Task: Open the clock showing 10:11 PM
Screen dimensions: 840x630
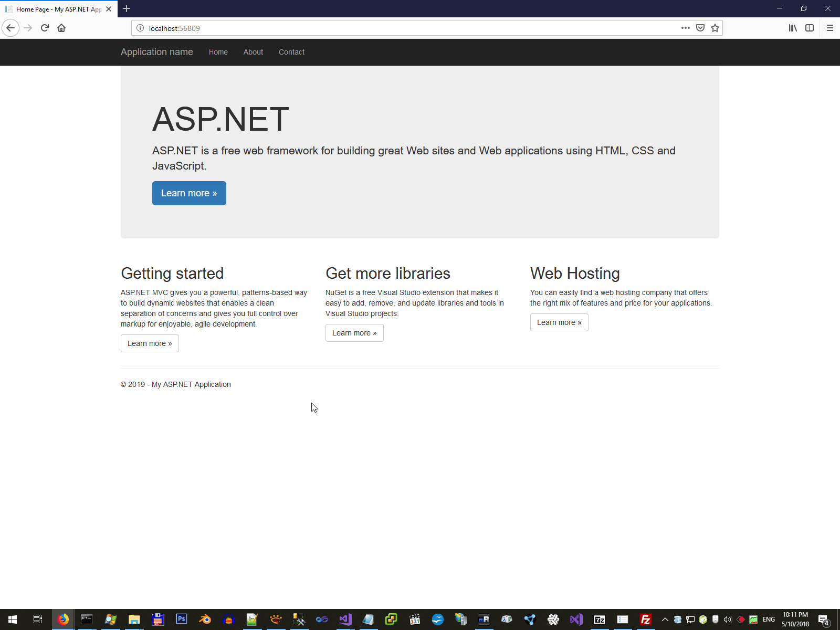Action: click(x=795, y=619)
